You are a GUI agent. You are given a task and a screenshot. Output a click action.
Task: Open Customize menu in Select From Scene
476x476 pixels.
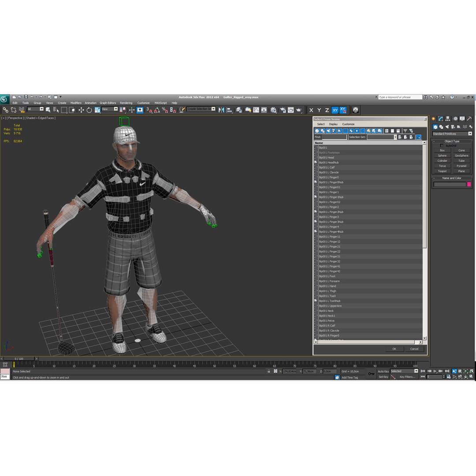[x=348, y=124]
